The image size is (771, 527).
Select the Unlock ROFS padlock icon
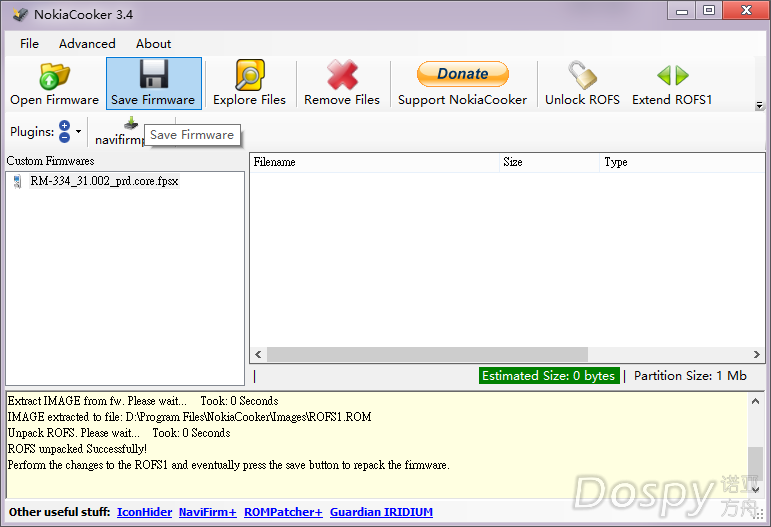(x=582, y=76)
